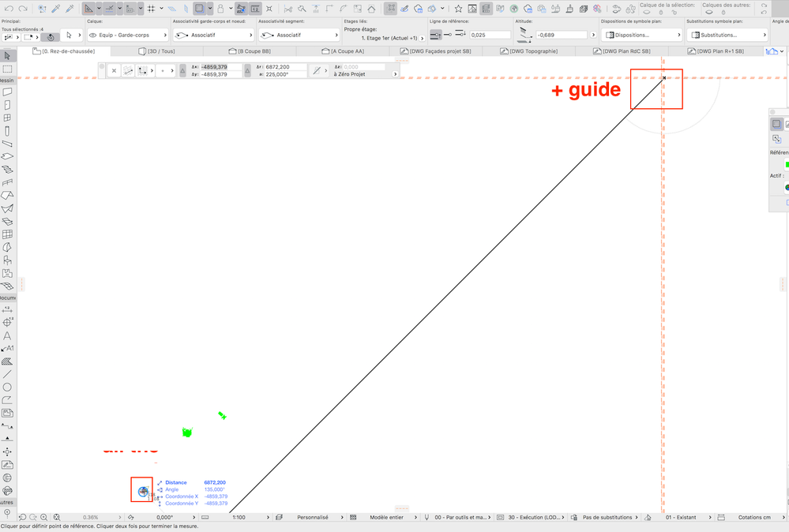This screenshot has height=532, width=789.
Task: Click the Altitude value arrow button
Action: (x=593, y=36)
